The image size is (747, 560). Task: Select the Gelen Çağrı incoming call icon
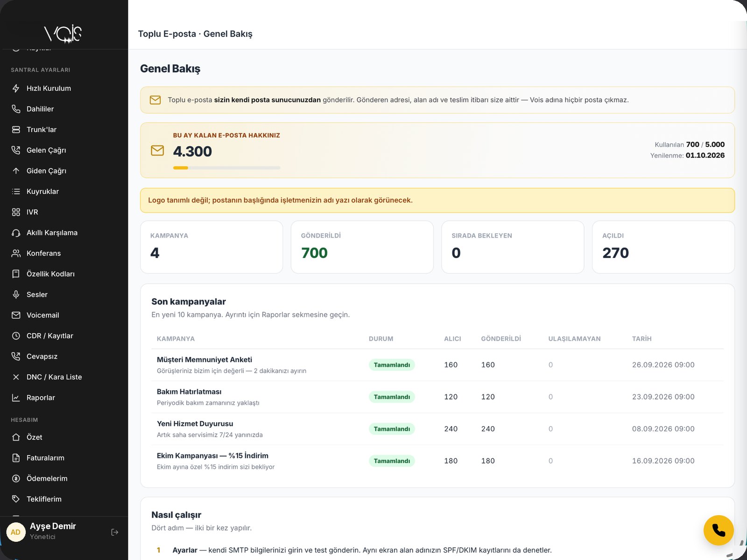tap(16, 150)
